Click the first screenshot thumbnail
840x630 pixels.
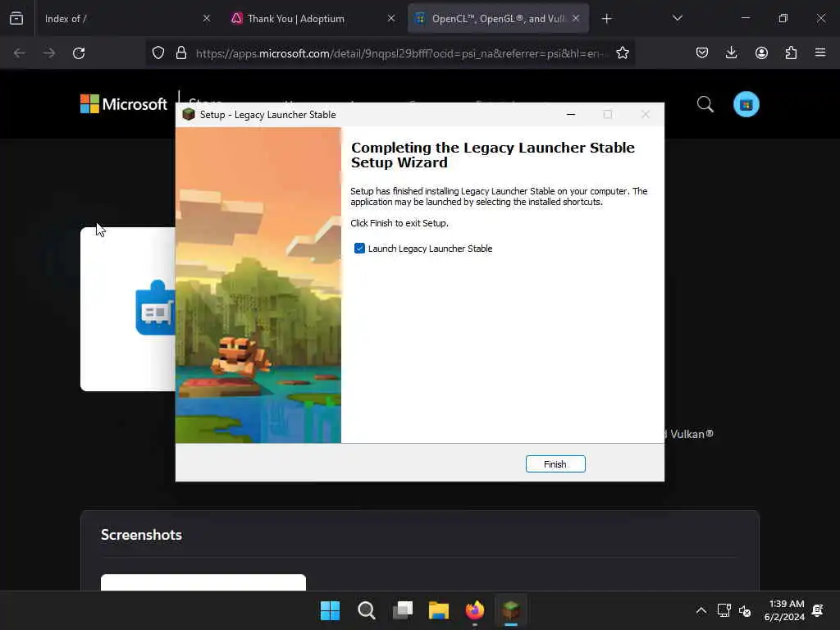coord(203,582)
